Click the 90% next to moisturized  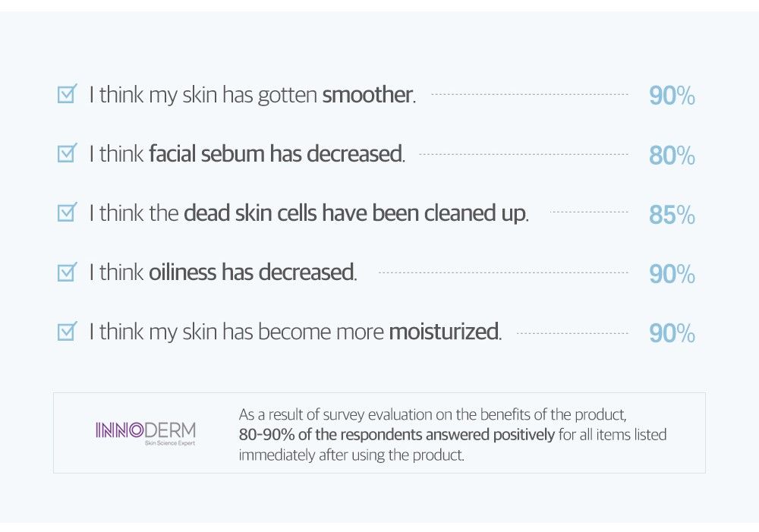click(672, 333)
